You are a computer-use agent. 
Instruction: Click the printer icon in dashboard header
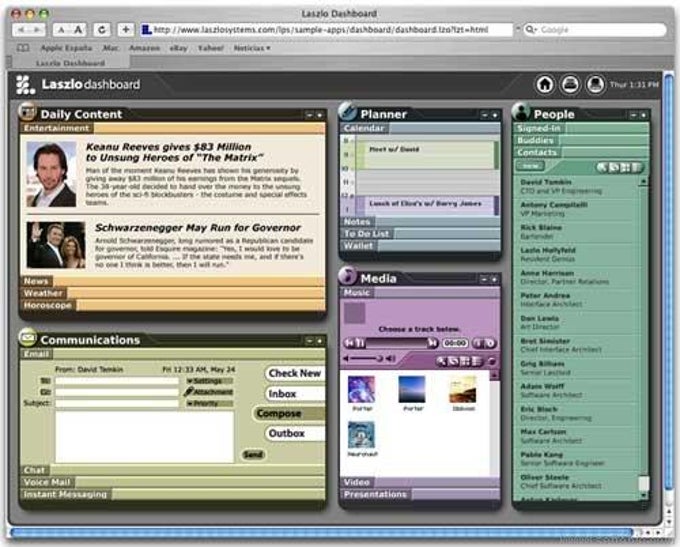[570, 84]
